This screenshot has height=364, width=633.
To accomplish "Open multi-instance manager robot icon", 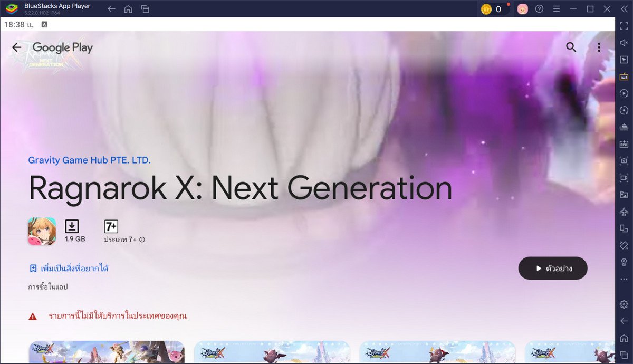I will [624, 127].
